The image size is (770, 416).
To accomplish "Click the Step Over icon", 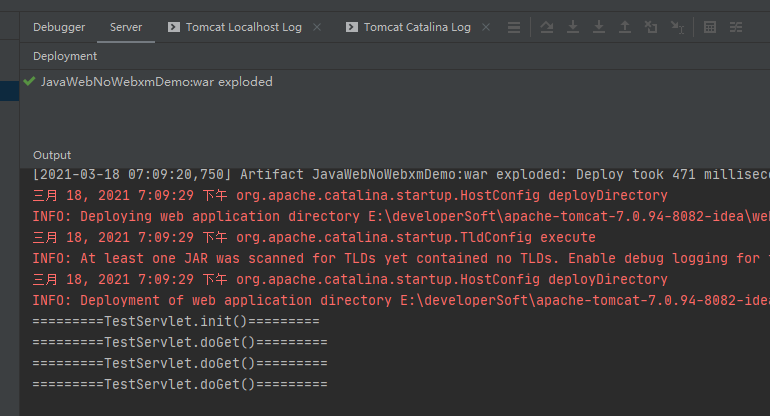I will 547,27.
